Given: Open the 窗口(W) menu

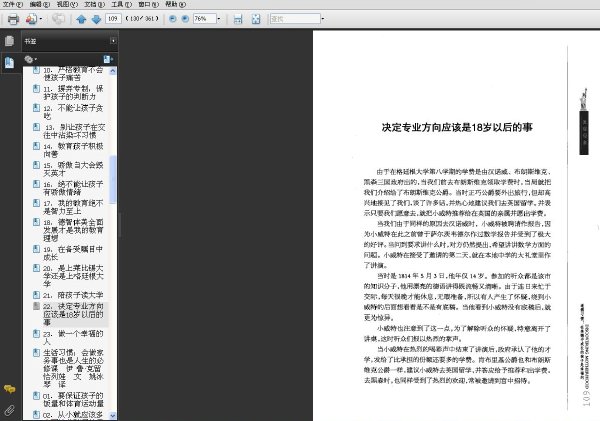Looking at the screenshot, I should (x=148, y=4).
